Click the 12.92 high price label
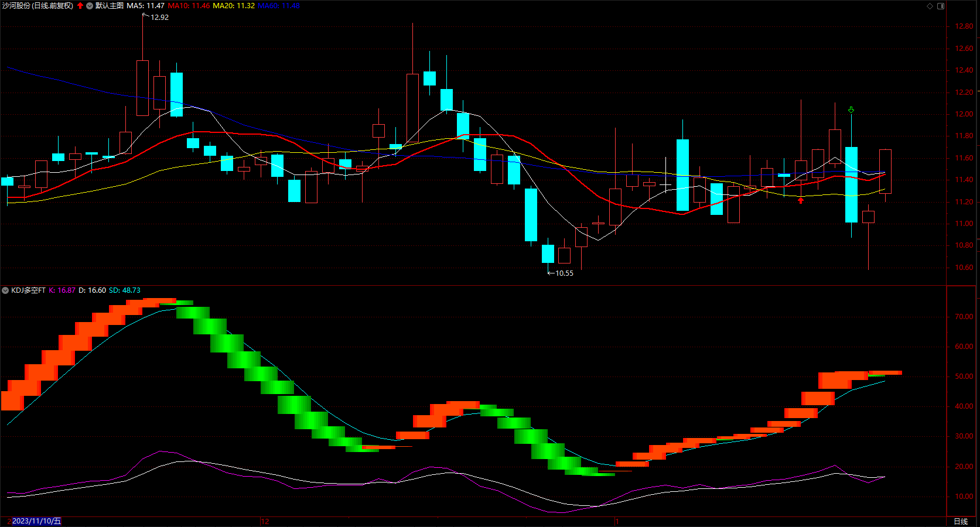The height and width of the screenshot is (527, 980). tap(159, 18)
